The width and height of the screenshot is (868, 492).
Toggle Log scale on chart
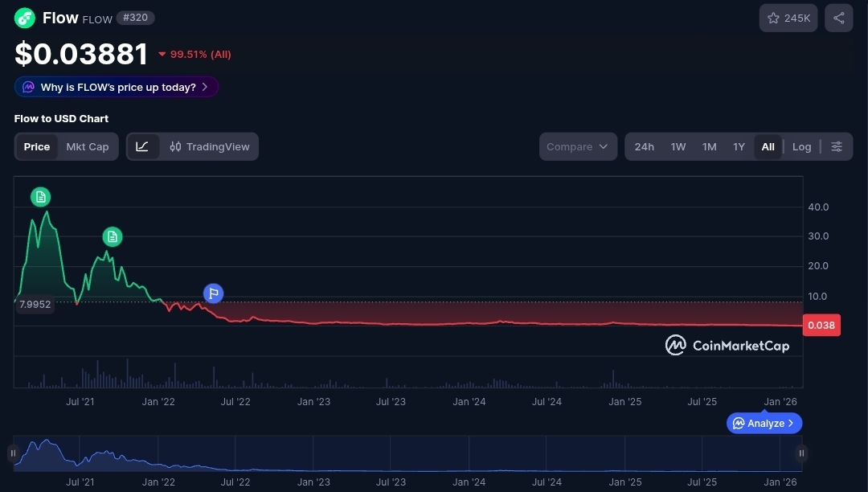click(x=801, y=146)
